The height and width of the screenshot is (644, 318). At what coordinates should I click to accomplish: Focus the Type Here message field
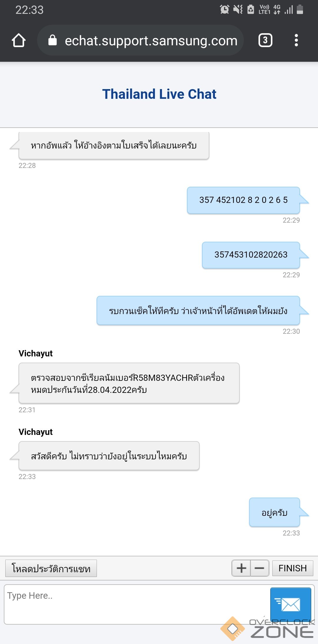(137, 604)
